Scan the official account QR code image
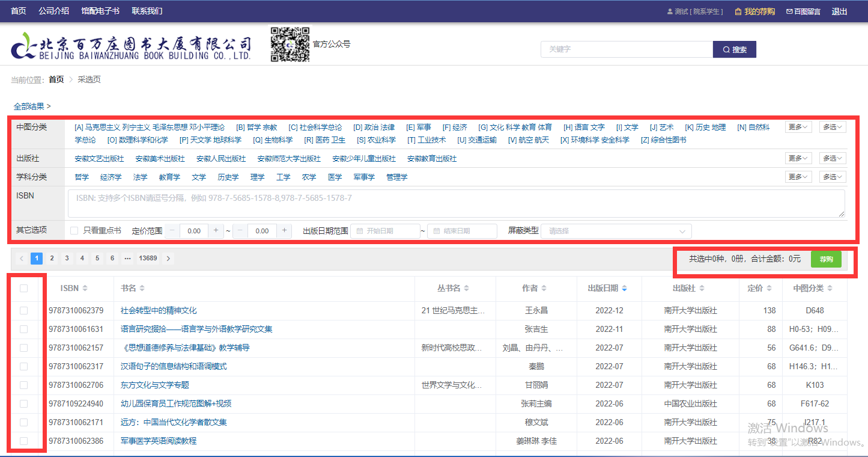Viewport: 868px width, 457px height. [290, 44]
